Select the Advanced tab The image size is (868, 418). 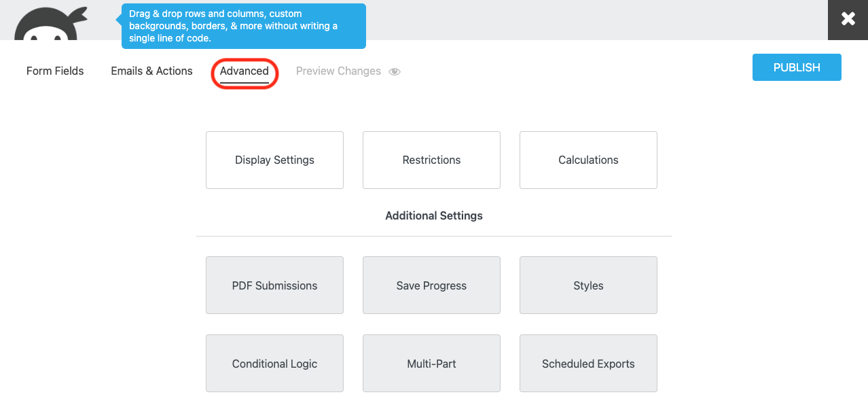coord(244,71)
